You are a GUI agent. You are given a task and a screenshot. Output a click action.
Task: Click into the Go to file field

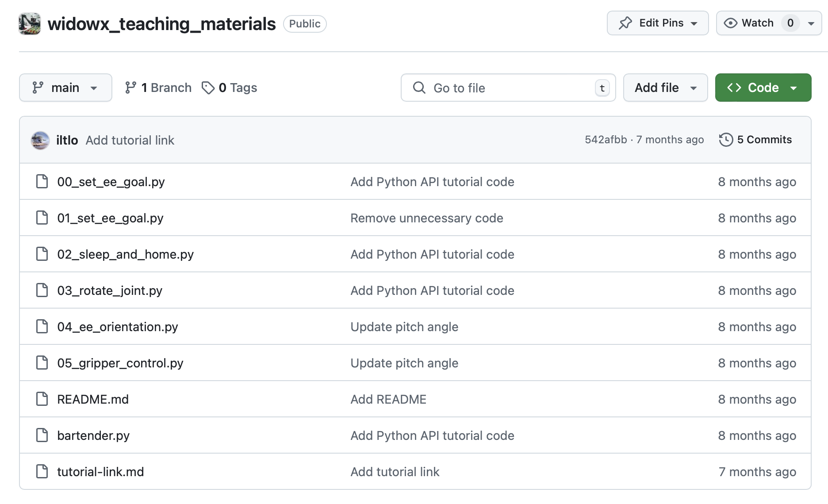pyautogui.click(x=509, y=88)
